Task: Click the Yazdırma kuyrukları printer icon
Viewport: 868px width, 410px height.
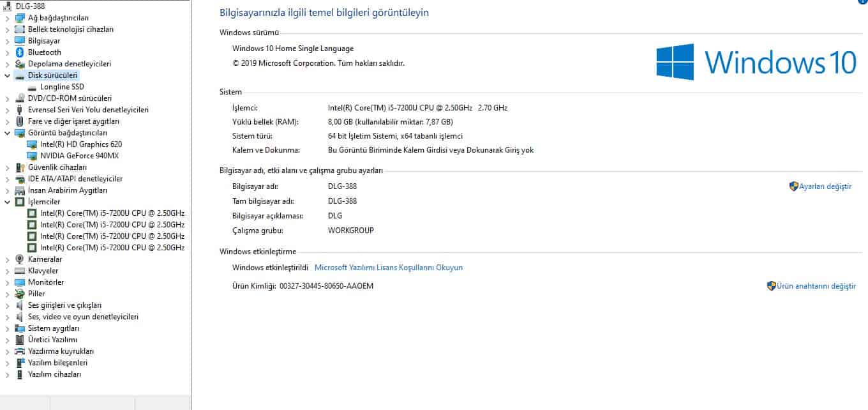Action: [20, 351]
